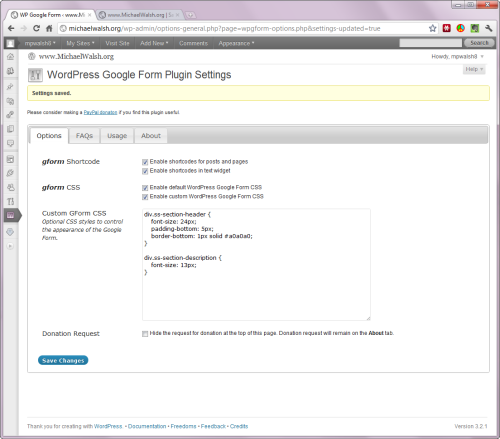Screen dimensions: 500x439
Task: Switch to the FAQs tab
Action: (84, 136)
